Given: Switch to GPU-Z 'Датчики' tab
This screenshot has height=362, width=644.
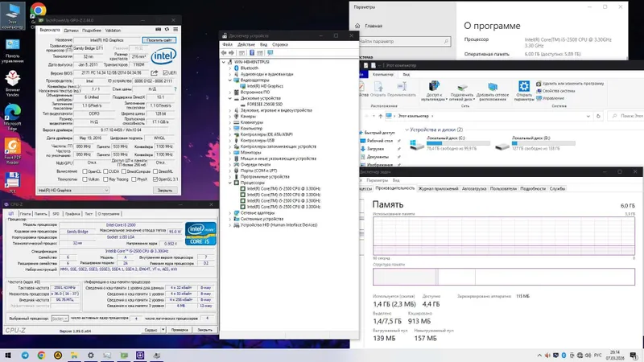Looking at the screenshot, I should tap(71, 31).
